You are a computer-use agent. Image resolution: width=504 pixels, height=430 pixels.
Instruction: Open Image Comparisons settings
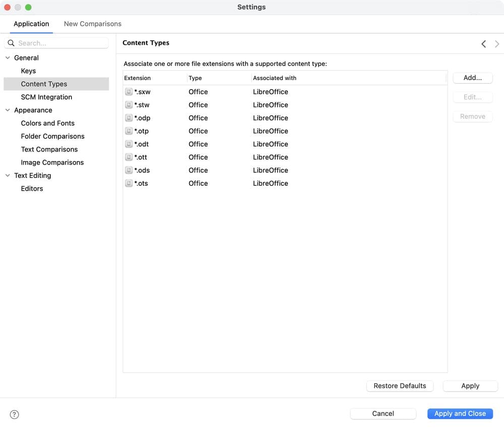(52, 163)
